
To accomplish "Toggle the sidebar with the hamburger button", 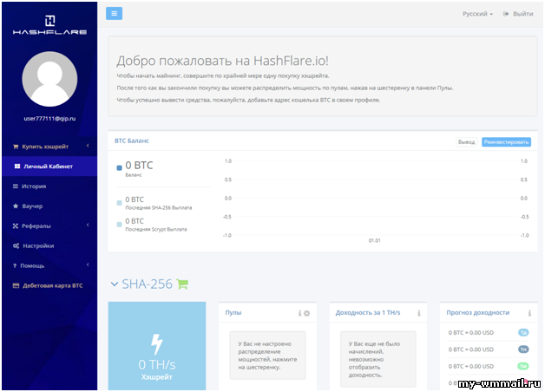I will [x=114, y=14].
